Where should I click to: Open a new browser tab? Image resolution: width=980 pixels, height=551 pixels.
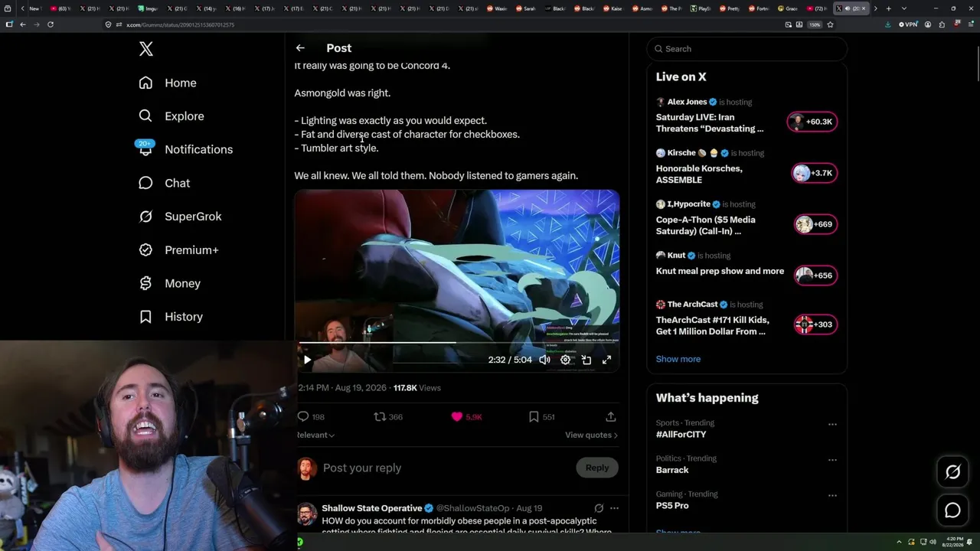tap(888, 8)
